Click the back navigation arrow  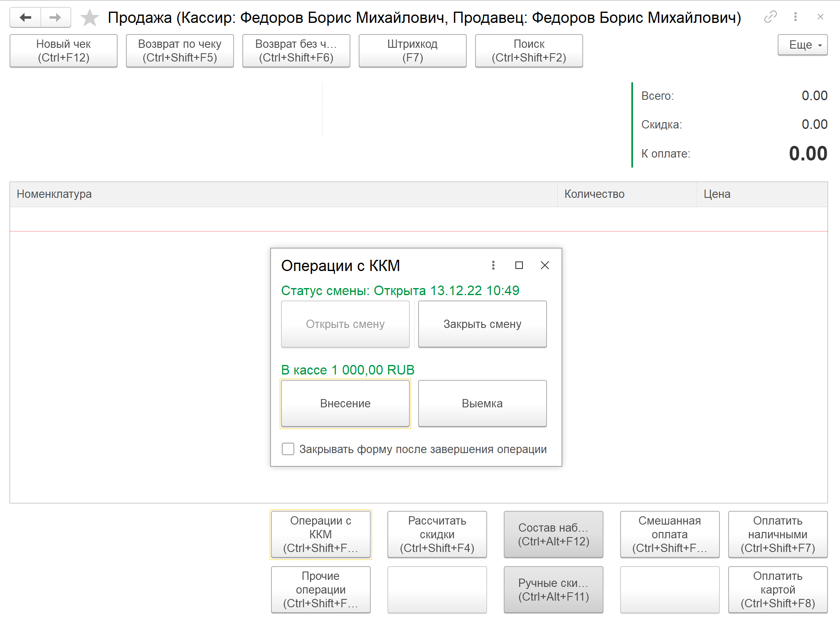click(25, 17)
